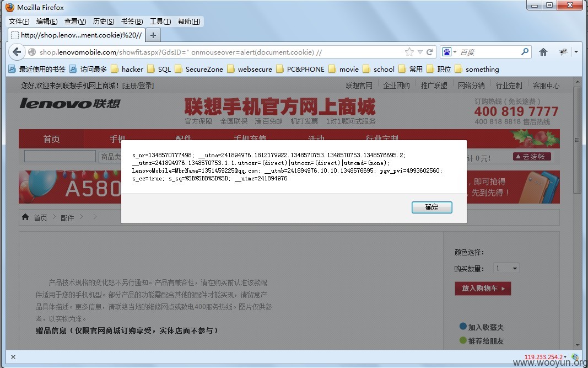The image size is (588, 368).
Task: Click the page vertical scrollbar up arrow
Action: pos(577,82)
